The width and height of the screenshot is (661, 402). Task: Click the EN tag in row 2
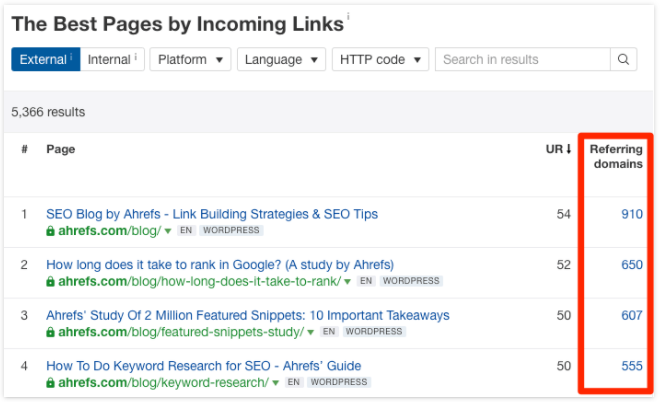[x=366, y=281]
